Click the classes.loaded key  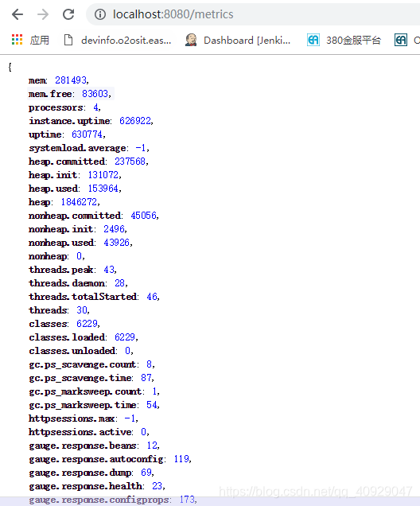click(67, 337)
